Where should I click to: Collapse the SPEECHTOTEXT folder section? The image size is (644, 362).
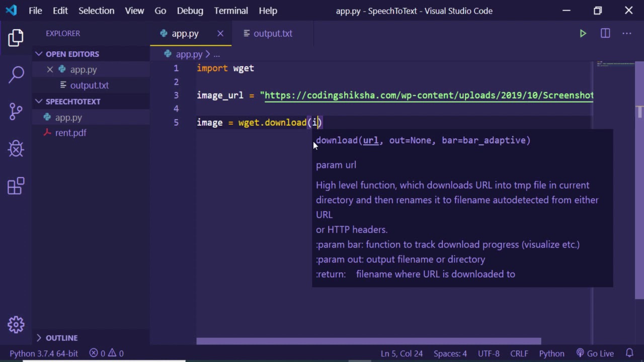tap(72, 102)
